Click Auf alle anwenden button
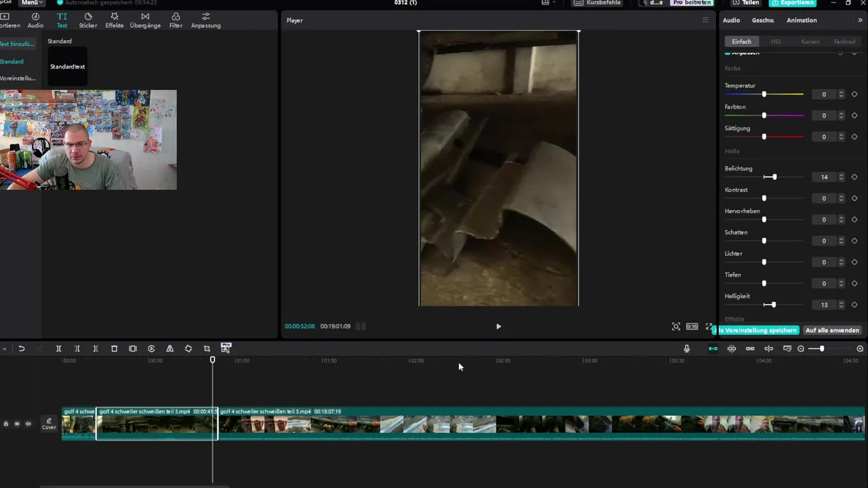Image resolution: width=868 pixels, height=488 pixels. 832,330
